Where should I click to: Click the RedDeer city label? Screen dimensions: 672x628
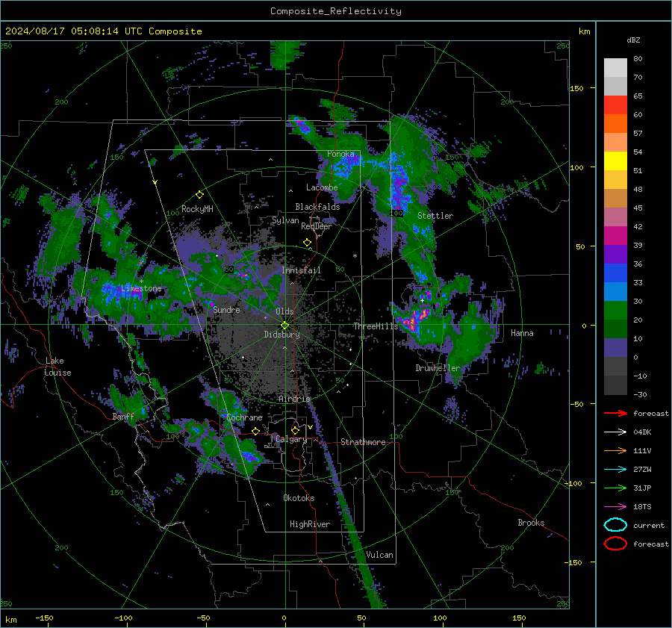(x=317, y=226)
